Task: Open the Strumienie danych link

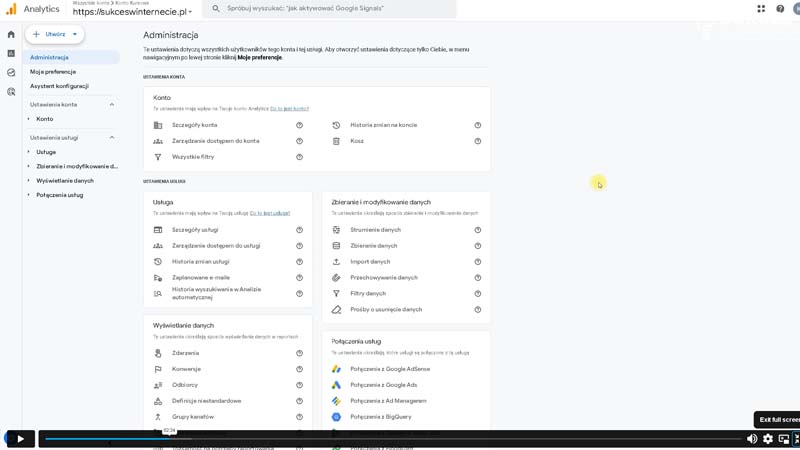Action: tap(375, 230)
